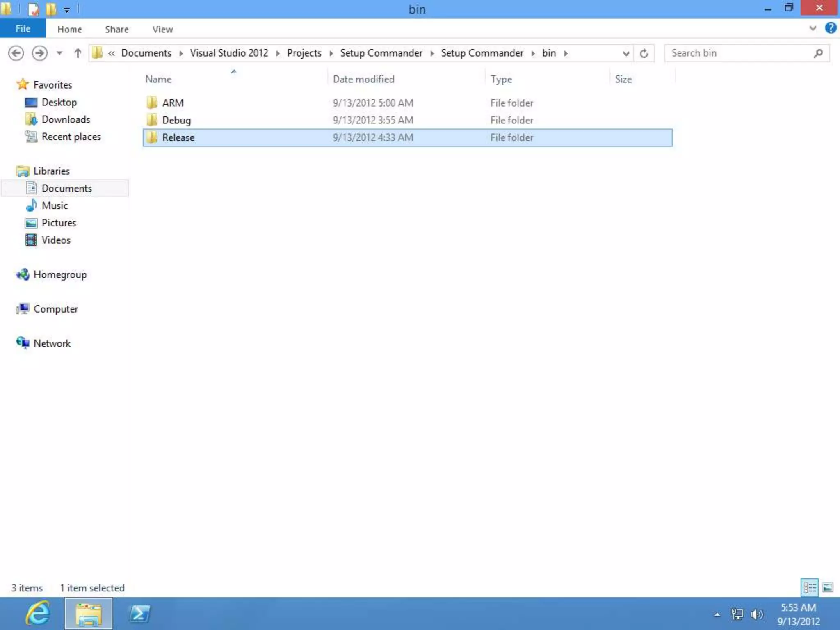Viewport: 840px width, 630px height.
Task: Click the Forward navigation arrow
Action: click(x=39, y=53)
